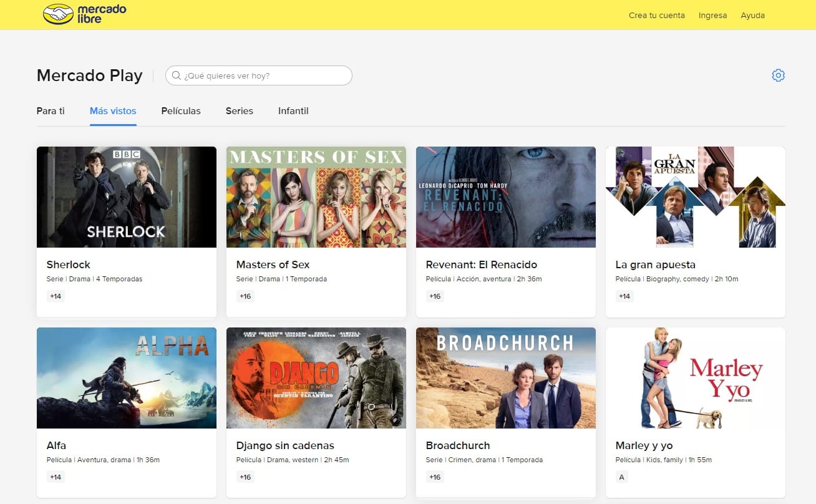Select the Broadchurch series poster
This screenshot has height=504, width=816.
pyautogui.click(x=506, y=378)
